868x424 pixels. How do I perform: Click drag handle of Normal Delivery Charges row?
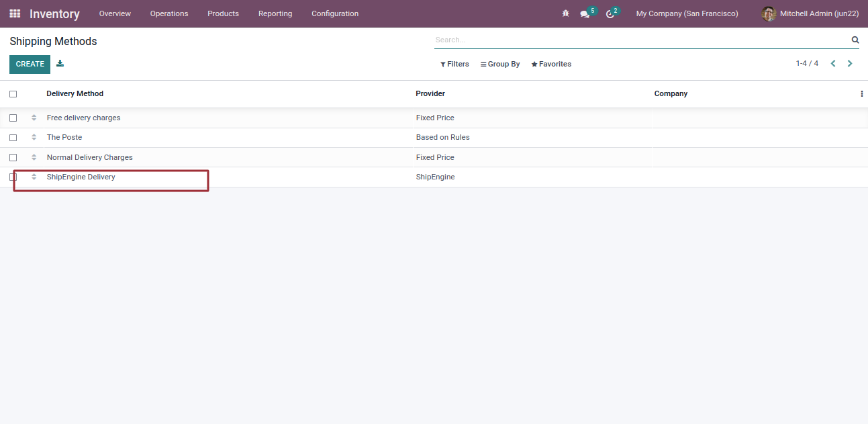(34, 157)
